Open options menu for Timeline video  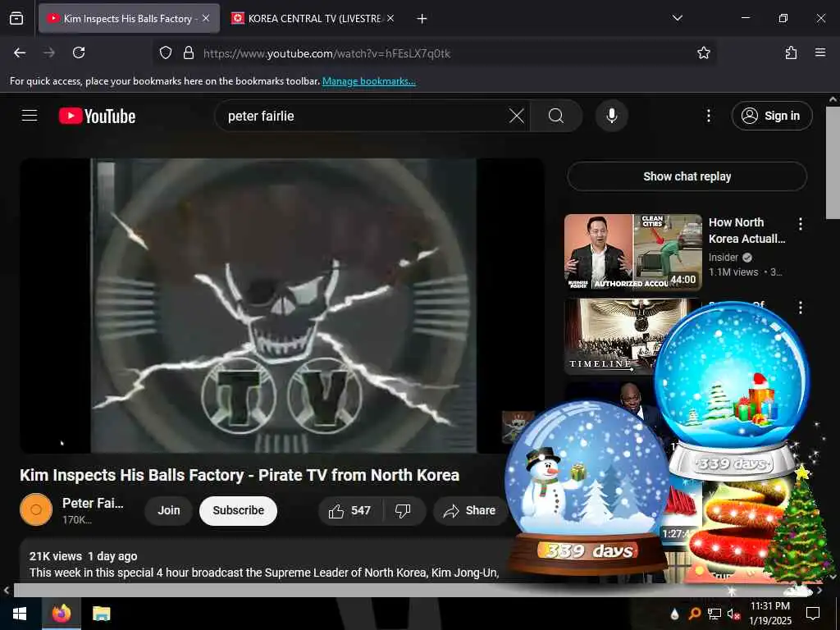[801, 308]
